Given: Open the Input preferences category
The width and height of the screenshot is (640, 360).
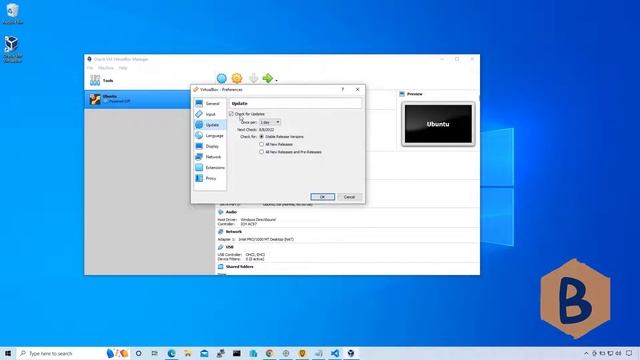Looking at the screenshot, I should (210, 114).
